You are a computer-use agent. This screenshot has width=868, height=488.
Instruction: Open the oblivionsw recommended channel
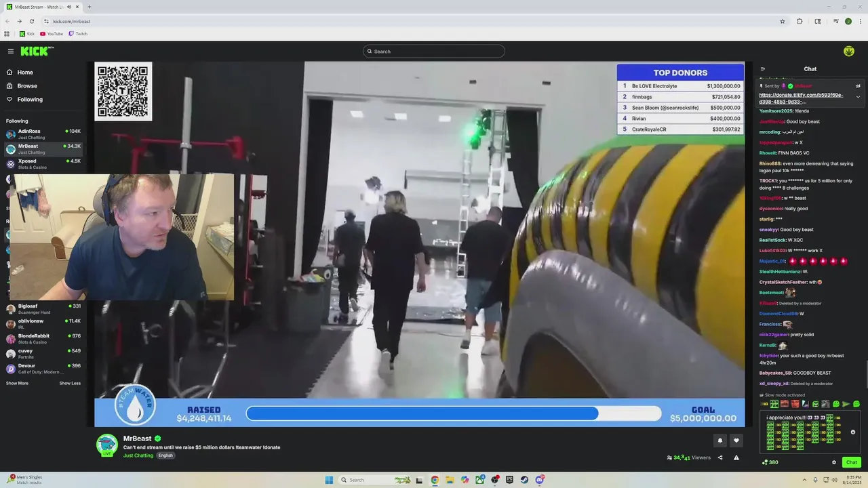43,323
